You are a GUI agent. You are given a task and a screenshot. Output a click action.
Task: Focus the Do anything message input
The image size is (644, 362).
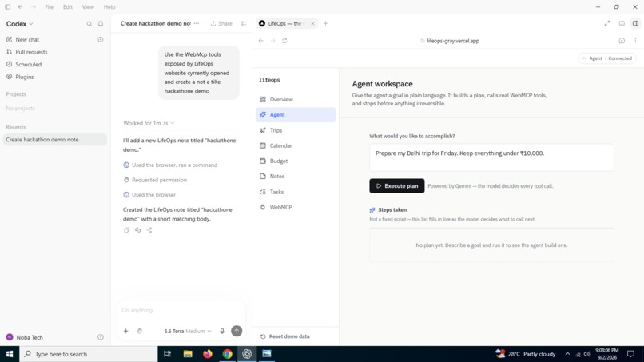click(x=181, y=310)
